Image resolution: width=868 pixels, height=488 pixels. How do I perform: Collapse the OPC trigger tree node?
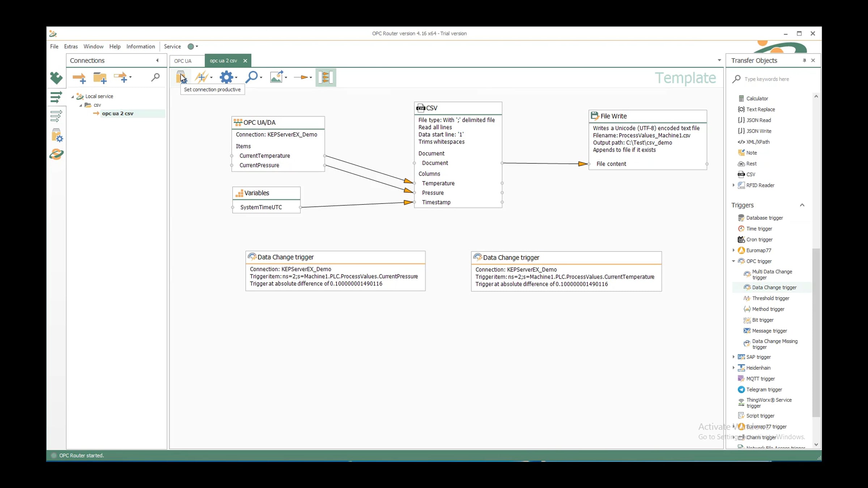click(733, 261)
